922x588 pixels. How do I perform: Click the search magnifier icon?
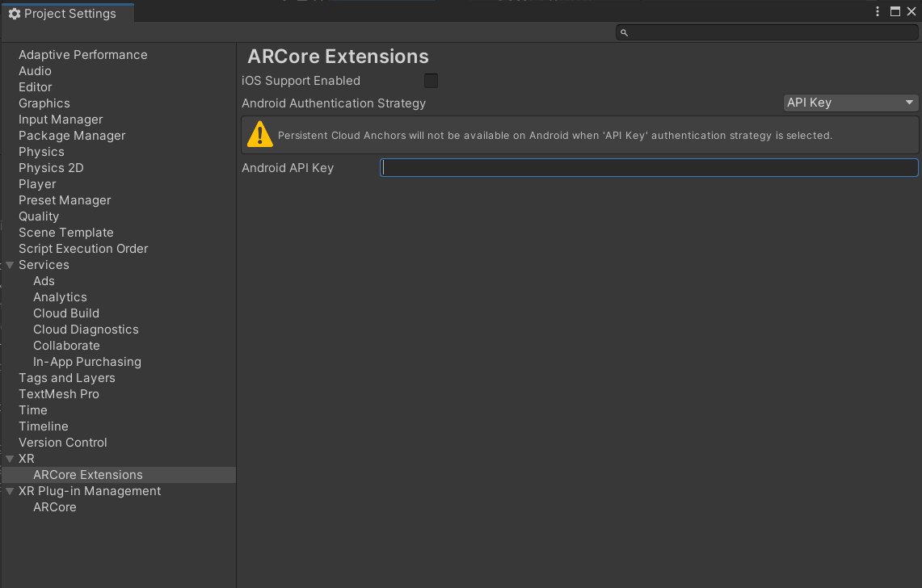point(625,33)
